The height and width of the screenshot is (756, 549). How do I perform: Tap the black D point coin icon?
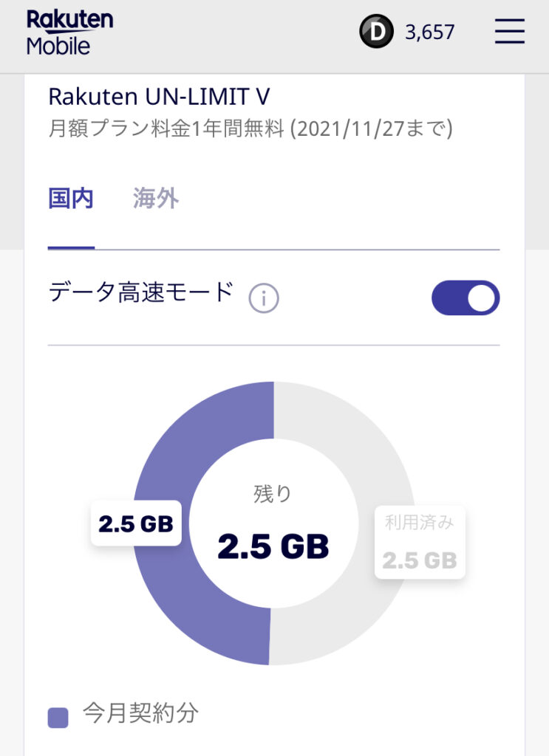coord(376,32)
